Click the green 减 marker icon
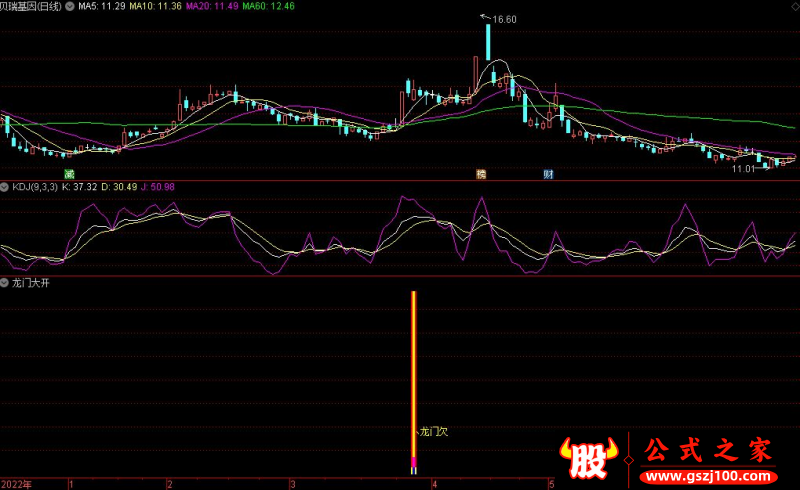Screen dimensions: 800x490 tap(69, 174)
